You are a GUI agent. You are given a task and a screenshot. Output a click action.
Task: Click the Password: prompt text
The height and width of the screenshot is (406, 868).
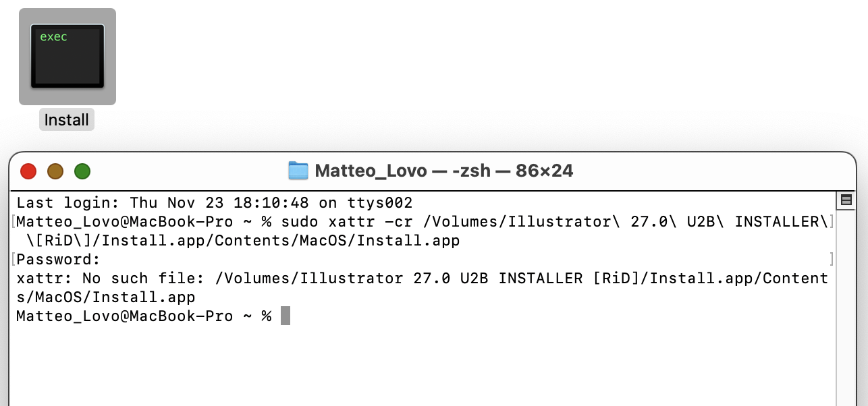click(59, 260)
